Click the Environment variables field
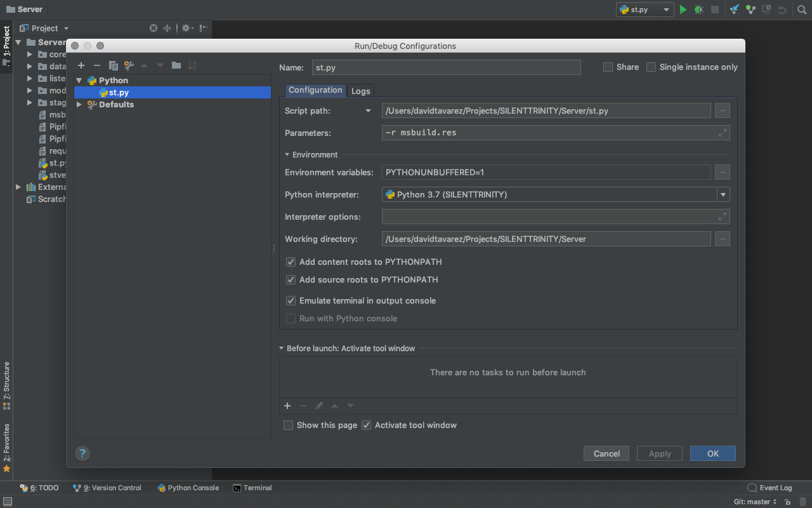Screen dimensions: 812x508 tap(546, 172)
